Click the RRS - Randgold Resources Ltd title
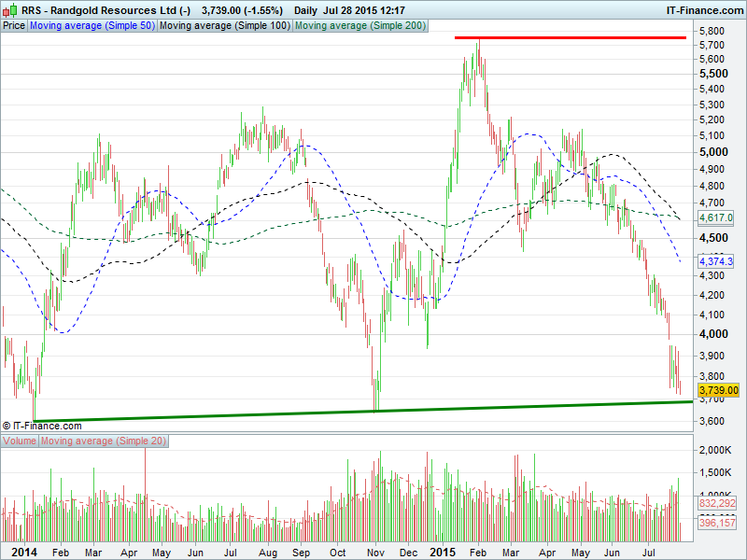Screen dimensions: 747x560 click(106, 10)
